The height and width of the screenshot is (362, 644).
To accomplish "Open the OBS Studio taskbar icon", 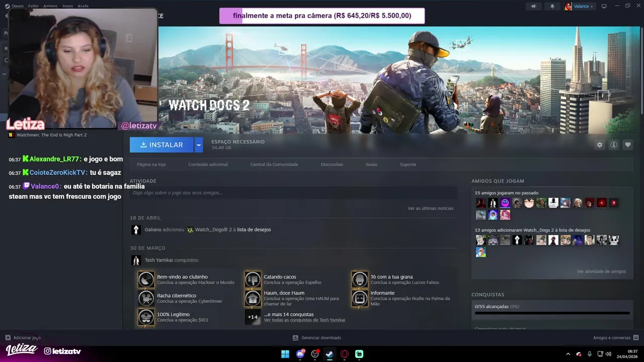I will coord(315,354).
